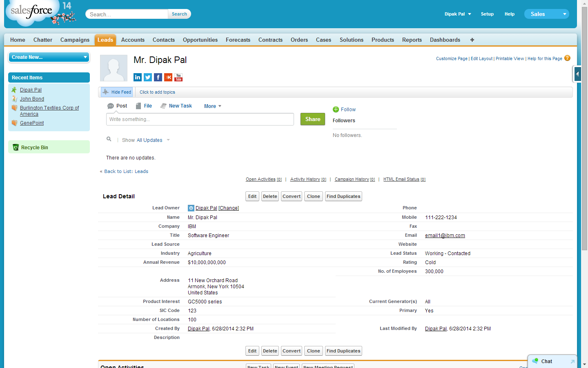Open the Cases tab
The image size is (588, 368).
pyautogui.click(x=323, y=40)
